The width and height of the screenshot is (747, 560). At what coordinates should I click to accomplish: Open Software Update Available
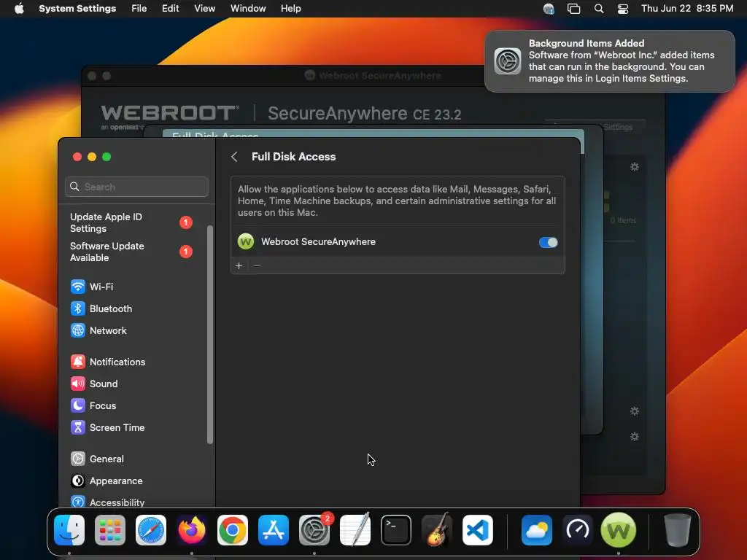point(131,252)
